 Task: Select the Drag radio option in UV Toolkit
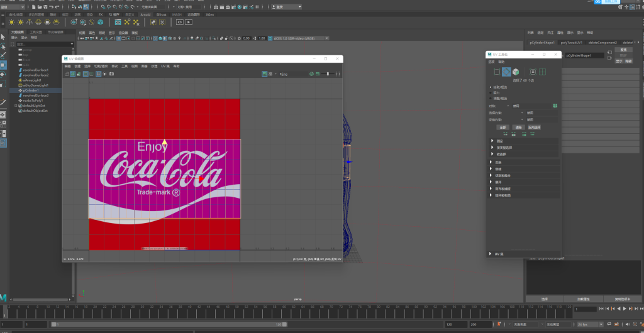pos(491,93)
